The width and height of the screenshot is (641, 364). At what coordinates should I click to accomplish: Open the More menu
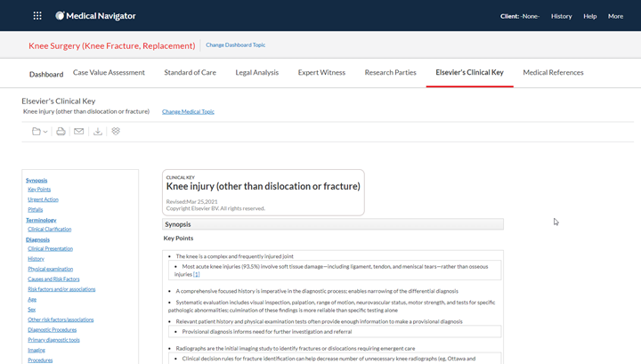tap(615, 16)
